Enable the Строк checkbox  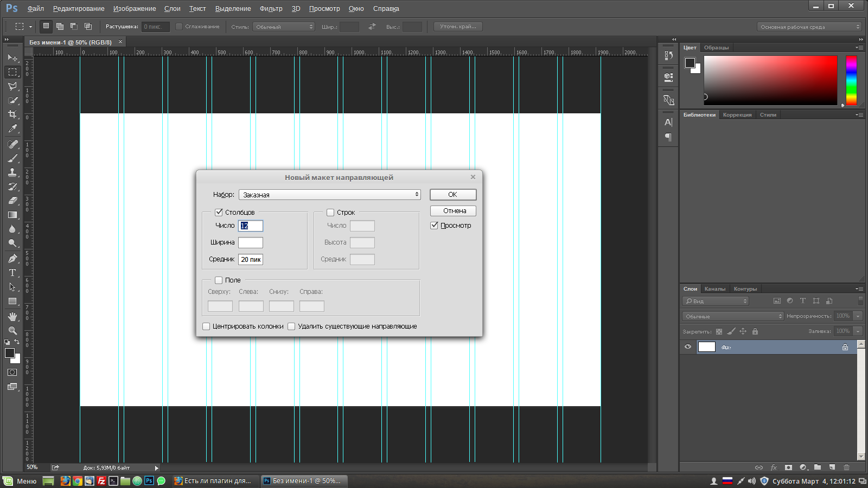[330, 213]
